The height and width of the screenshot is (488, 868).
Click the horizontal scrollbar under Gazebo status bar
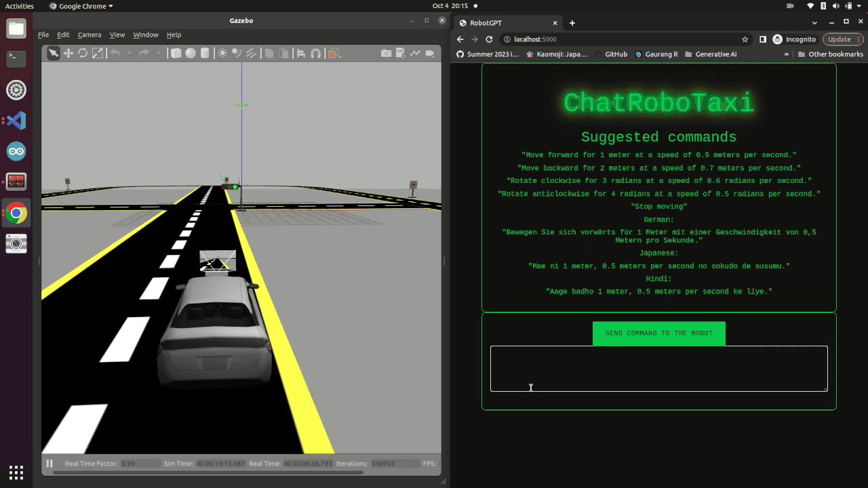(x=208, y=472)
